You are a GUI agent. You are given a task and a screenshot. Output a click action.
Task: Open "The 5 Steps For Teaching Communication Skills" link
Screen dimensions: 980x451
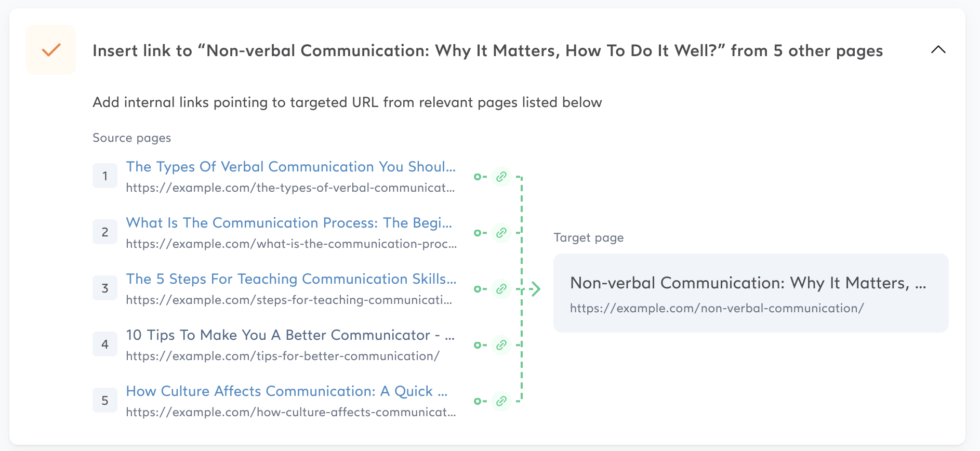[290, 279]
